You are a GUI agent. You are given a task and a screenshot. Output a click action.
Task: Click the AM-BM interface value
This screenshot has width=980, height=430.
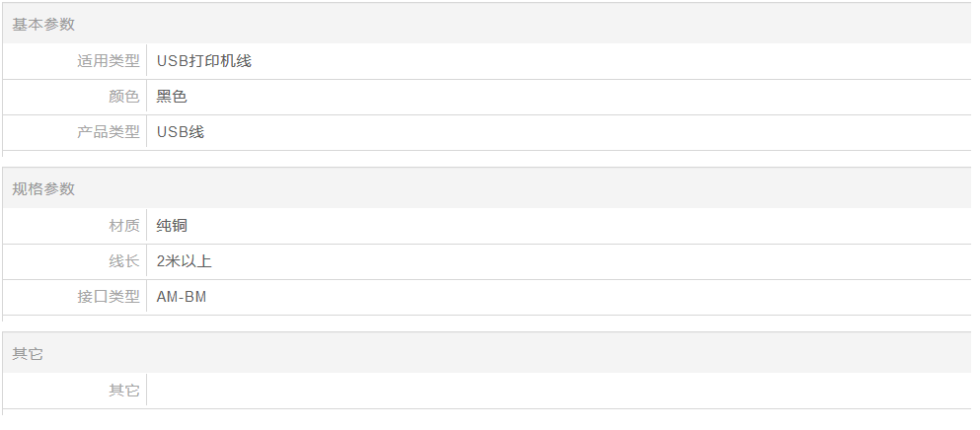[x=182, y=297]
